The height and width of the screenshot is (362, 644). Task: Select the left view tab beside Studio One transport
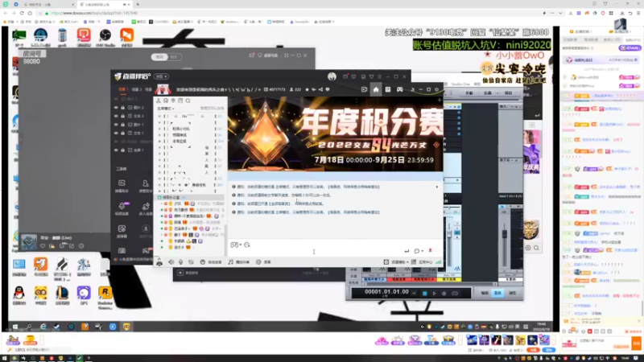tap(485, 293)
